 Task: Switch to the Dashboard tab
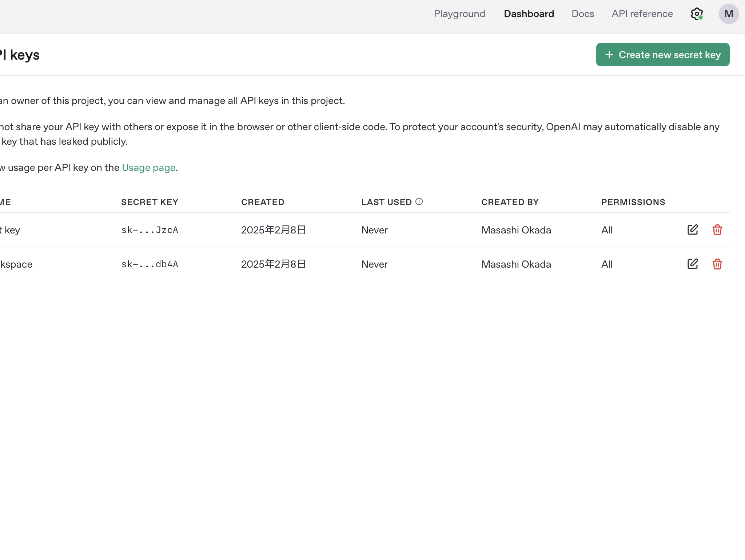tap(529, 14)
